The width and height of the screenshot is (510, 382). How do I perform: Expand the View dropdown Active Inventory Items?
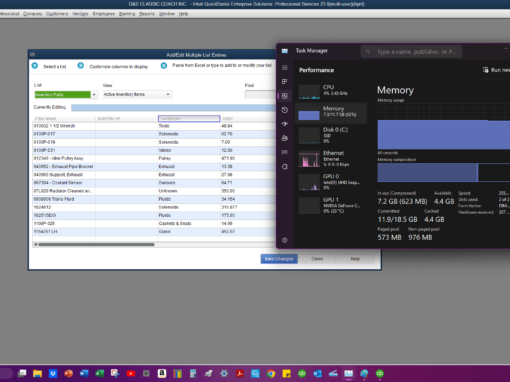(168, 94)
